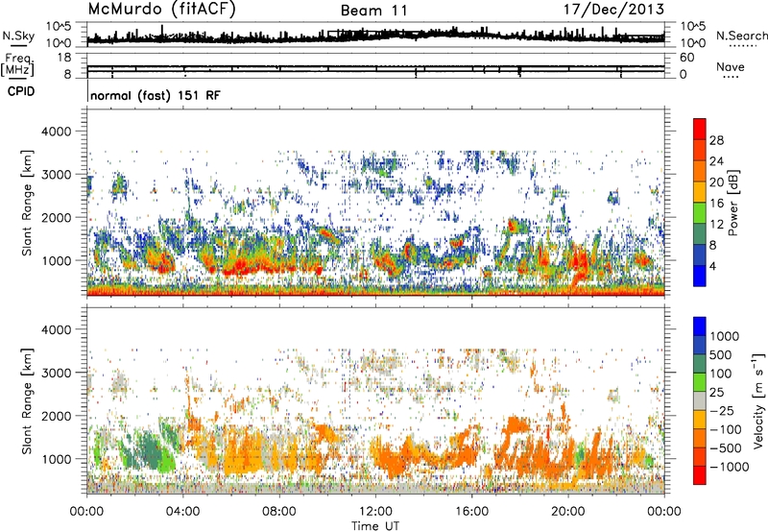Click the 'N.Sky' legend label
This screenshot has height=532, width=768.
pyautogui.click(x=18, y=36)
